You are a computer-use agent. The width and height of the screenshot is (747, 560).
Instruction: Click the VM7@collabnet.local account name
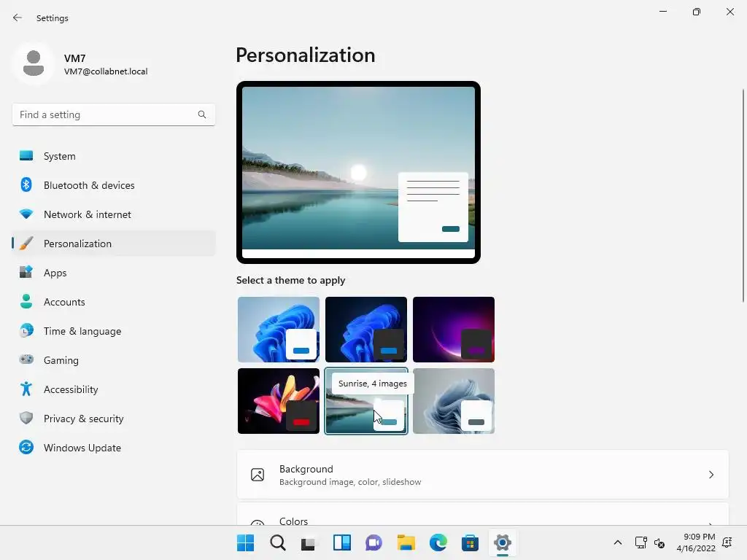(106, 71)
